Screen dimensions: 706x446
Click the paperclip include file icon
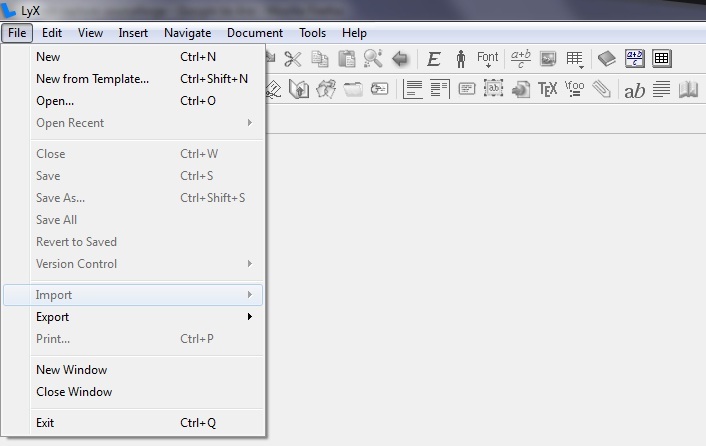[x=602, y=89]
